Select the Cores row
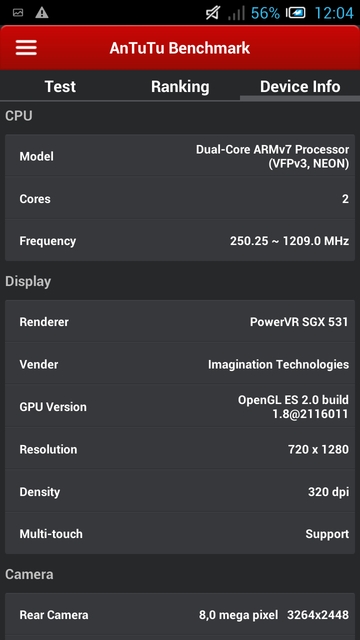 pos(180,199)
